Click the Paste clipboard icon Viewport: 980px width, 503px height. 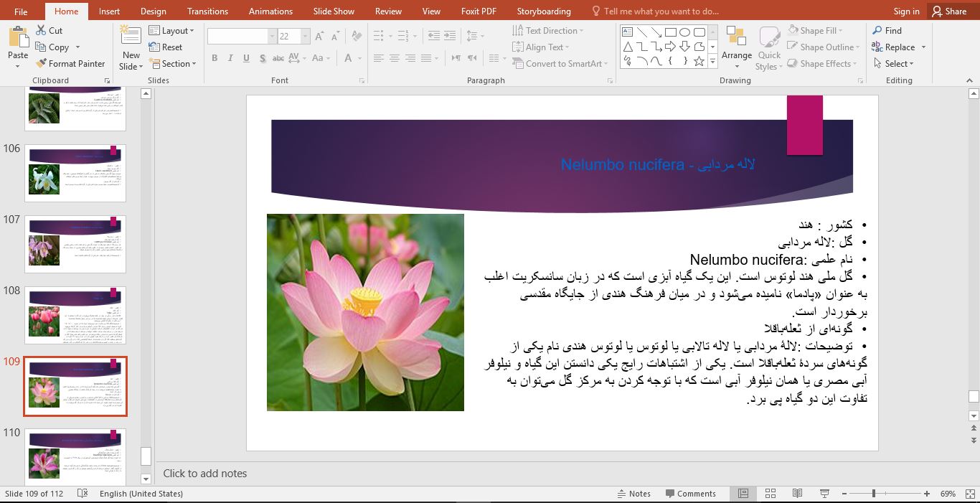[x=18, y=38]
